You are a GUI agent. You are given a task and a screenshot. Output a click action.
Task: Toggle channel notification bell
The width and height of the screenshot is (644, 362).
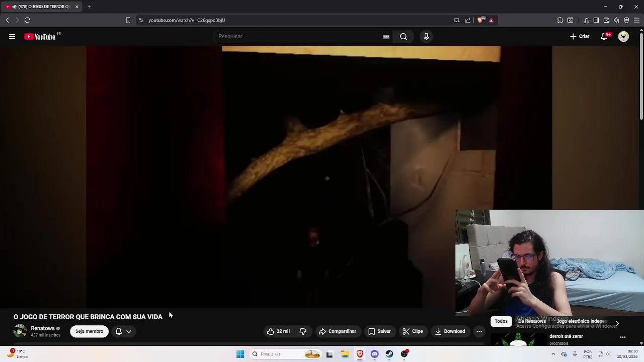(x=119, y=331)
